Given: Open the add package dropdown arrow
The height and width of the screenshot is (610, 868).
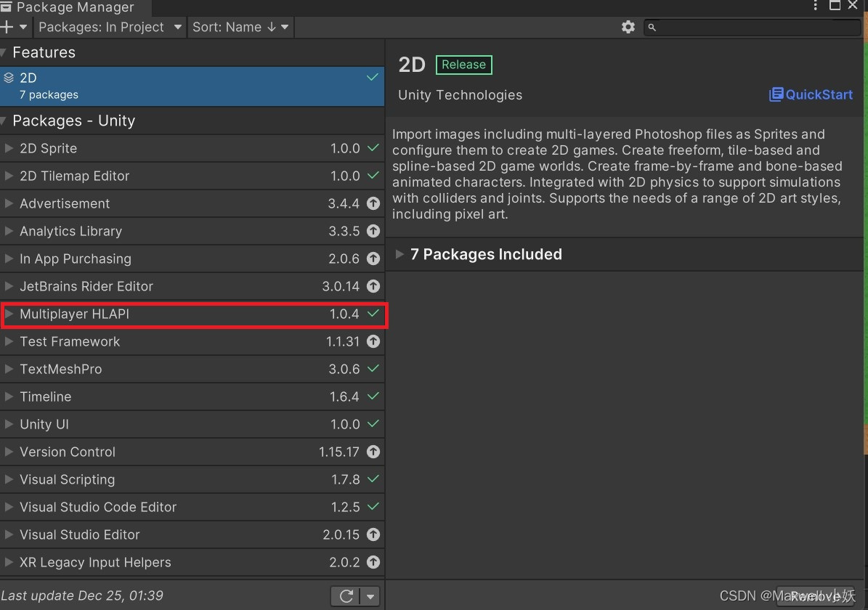Looking at the screenshot, I should 23,27.
